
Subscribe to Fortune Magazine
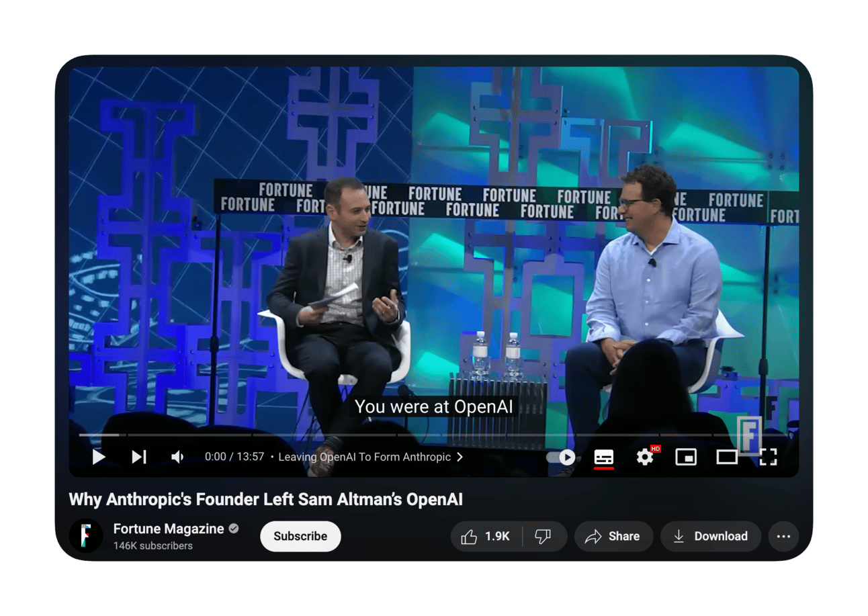pos(300,536)
